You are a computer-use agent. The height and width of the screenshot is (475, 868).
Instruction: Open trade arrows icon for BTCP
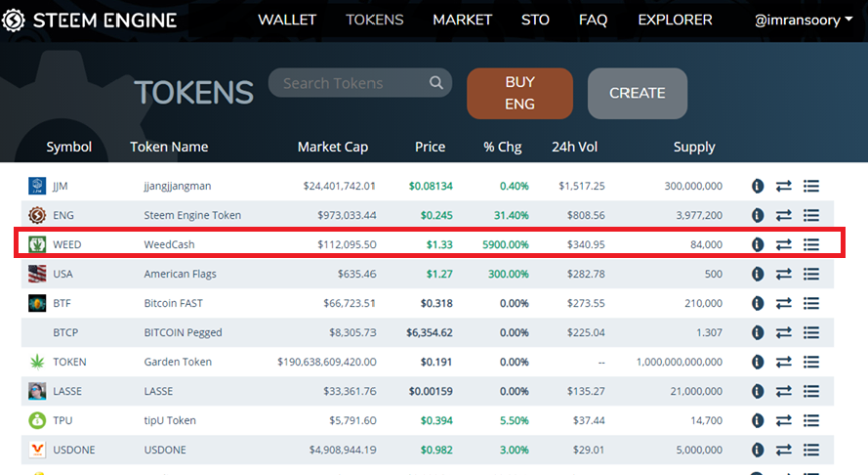(784, 332)
